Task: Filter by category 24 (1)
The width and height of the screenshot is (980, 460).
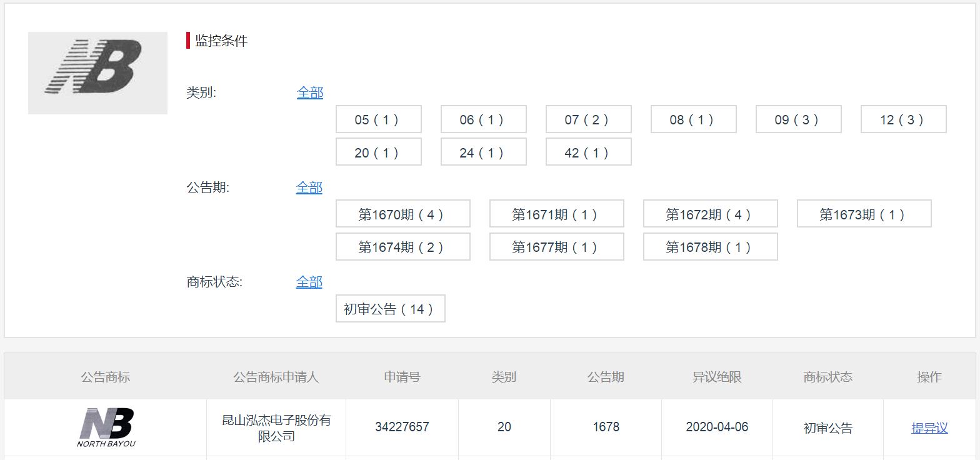Action: point(484,152)
